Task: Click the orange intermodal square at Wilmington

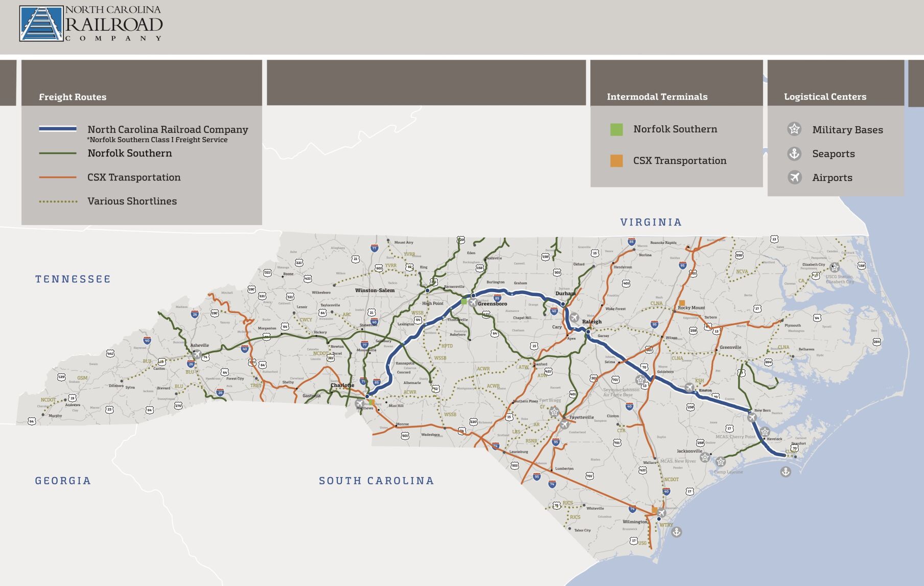Action: (654, 510)
